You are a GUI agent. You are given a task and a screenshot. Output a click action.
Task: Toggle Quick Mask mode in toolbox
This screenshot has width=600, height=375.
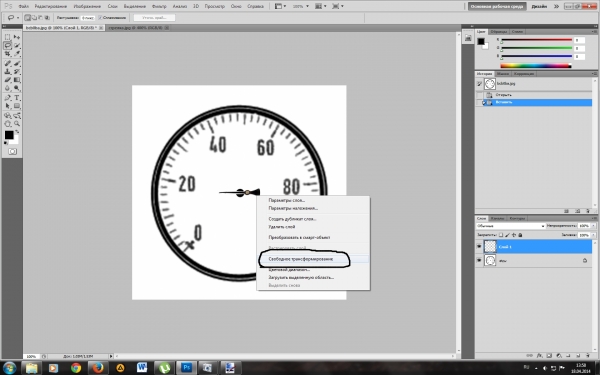pyautogui.click(x=12, y=152)
